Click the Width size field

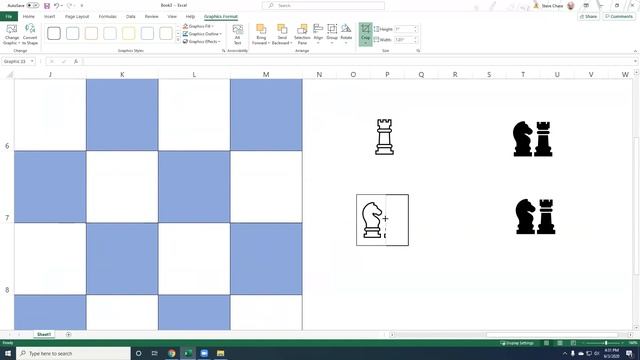click(x=405, y=40)
